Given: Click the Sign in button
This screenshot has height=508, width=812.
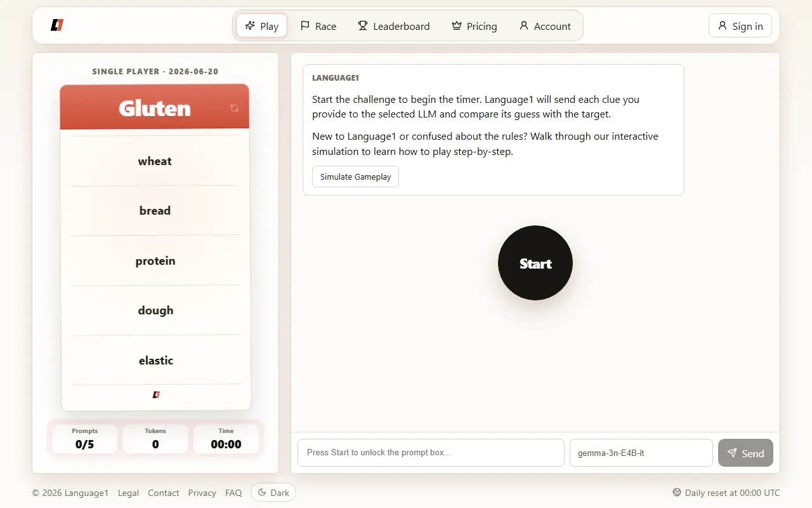Looking at the screenshot, I should [740, 26].
